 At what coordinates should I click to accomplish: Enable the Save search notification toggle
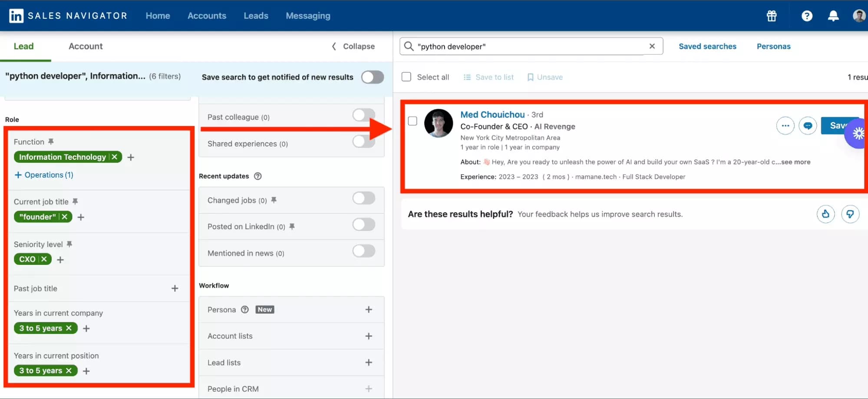(x=372, y=77)
